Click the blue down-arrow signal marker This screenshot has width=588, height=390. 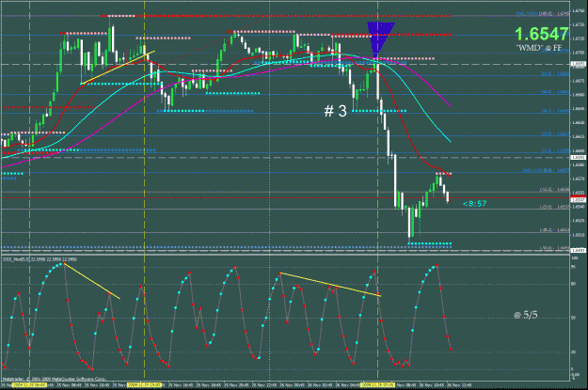381,40
